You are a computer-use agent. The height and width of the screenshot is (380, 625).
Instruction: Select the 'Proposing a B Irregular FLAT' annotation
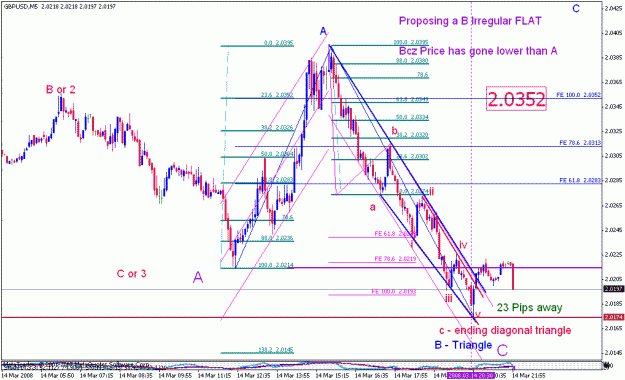470,21
